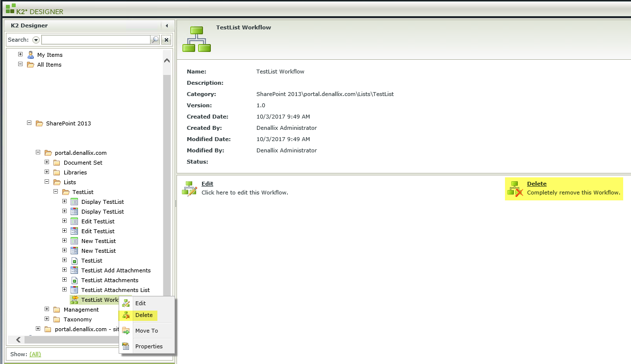Image resolution: width=631 pixels, height=364 pixels.
Task: Select My Items in the tree
Action: [50, 55]
